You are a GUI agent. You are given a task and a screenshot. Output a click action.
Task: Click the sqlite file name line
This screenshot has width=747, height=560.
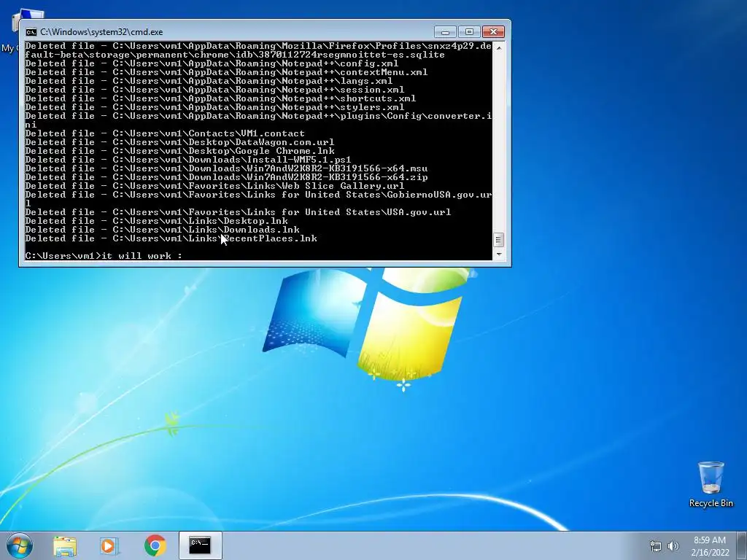point(235,55)
